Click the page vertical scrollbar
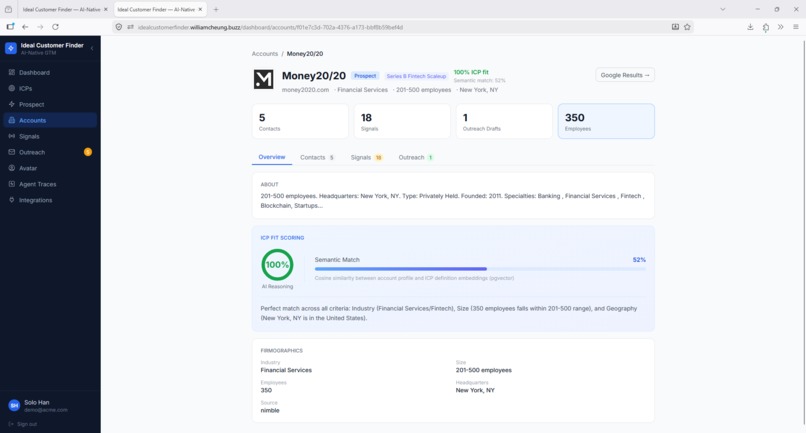806x433 pixels. click(803, 231)
